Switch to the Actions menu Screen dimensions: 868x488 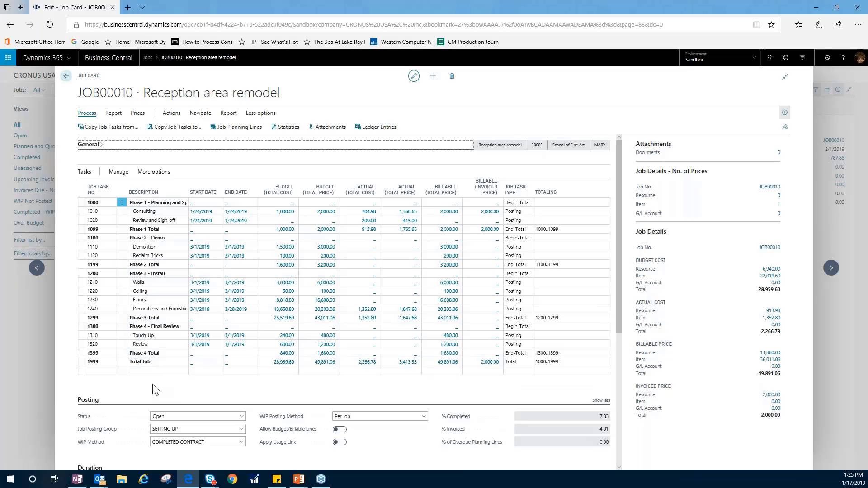[x=171, y=113]
